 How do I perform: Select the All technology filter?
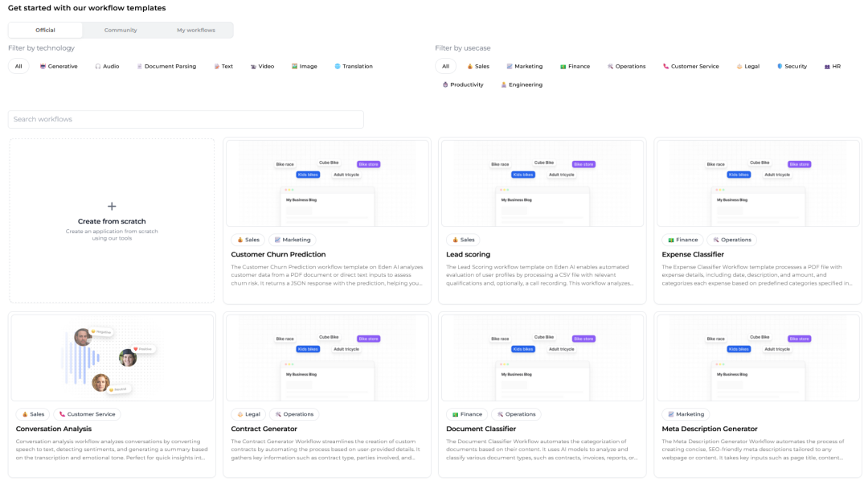click(18, 67)
